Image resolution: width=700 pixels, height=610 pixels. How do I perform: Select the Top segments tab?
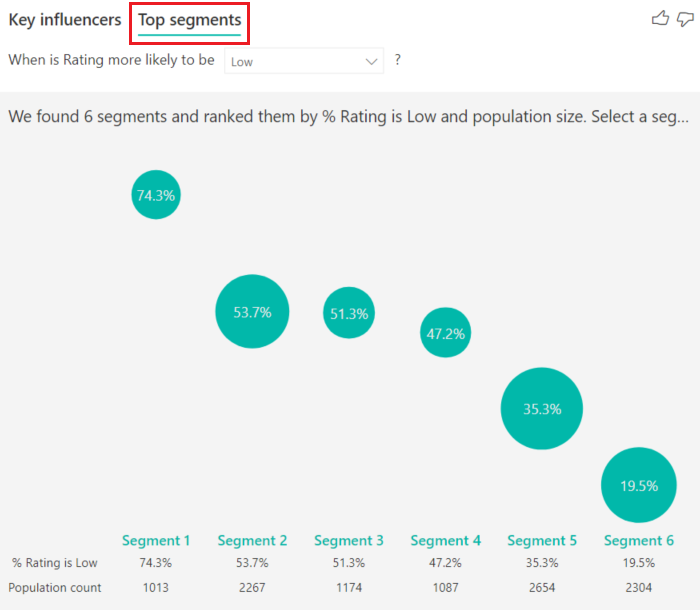[x=189, y=20]
